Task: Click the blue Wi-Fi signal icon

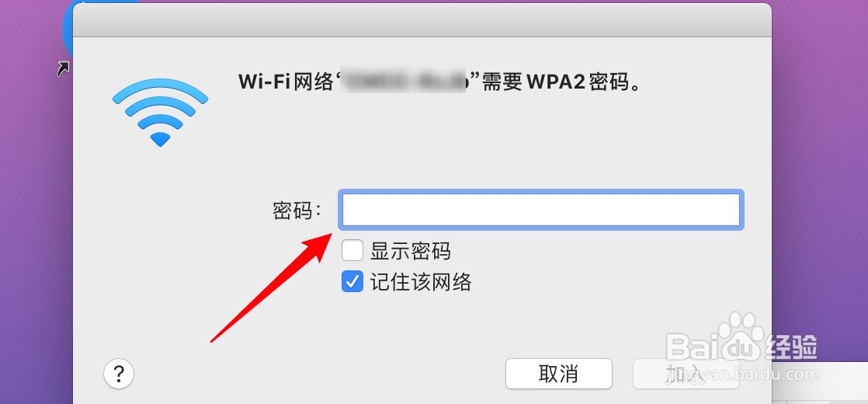Action: tap(160, 112)
